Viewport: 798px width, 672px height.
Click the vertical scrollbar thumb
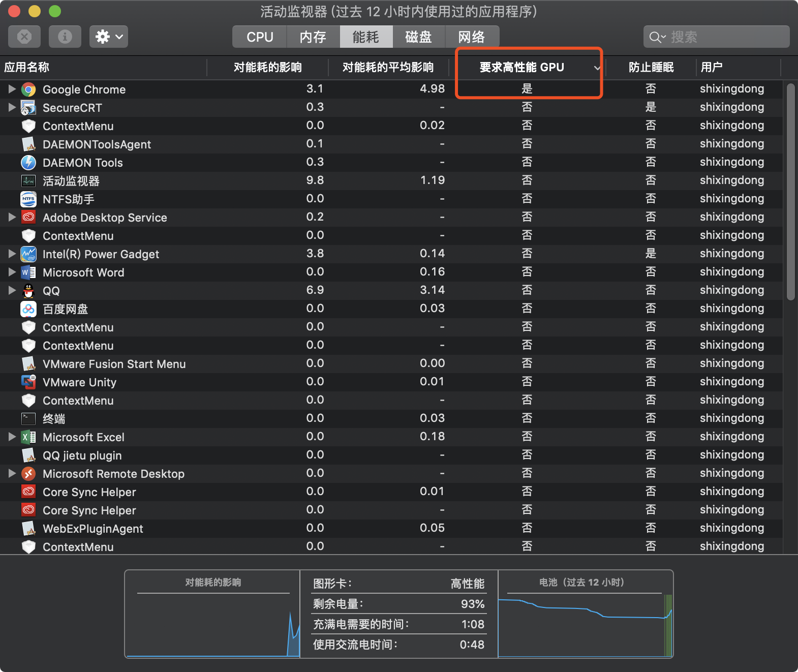(x=790, y=193)
